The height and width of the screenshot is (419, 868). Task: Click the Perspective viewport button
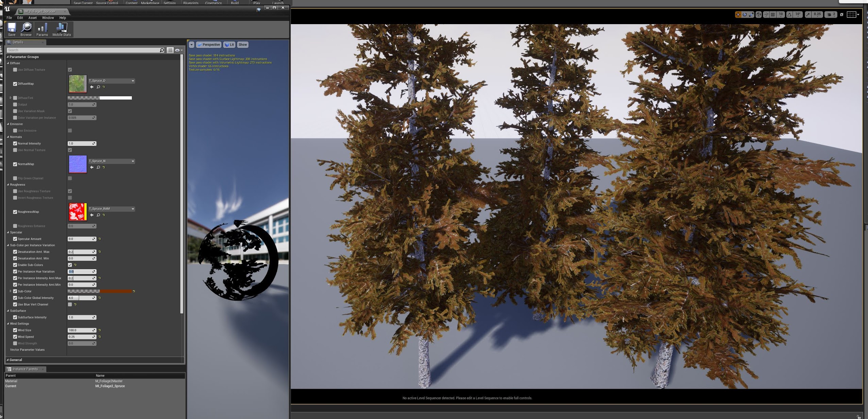pos(209,45)
